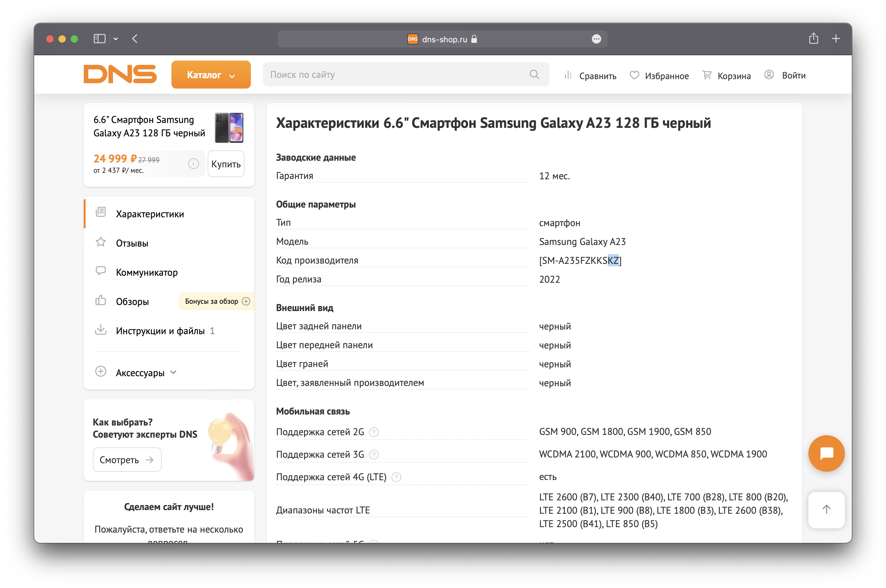Click the Коммуникатор speech bubble icon

click(100, 271)
